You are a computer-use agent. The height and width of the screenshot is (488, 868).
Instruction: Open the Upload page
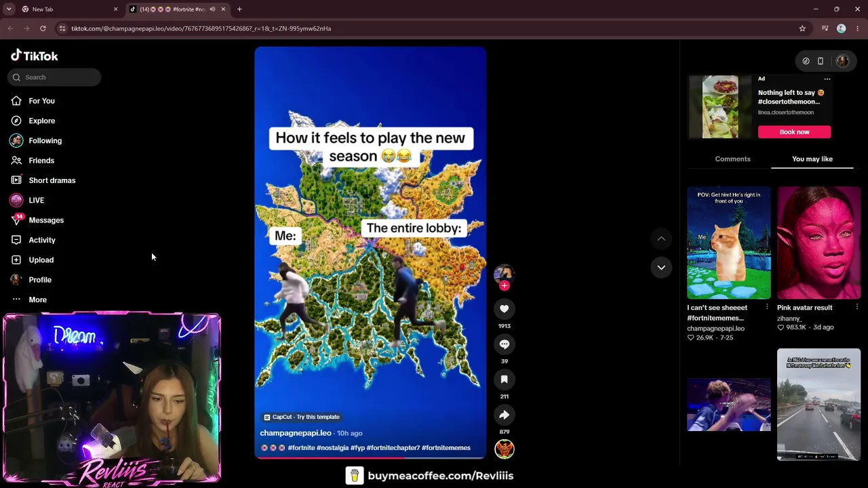[x=41, y=260]
